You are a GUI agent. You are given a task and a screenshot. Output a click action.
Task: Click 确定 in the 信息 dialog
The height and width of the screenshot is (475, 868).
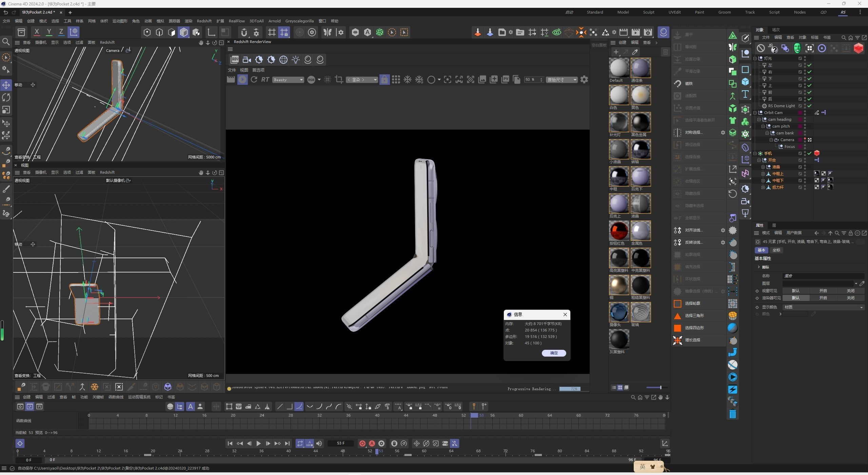tap(554, 353)
